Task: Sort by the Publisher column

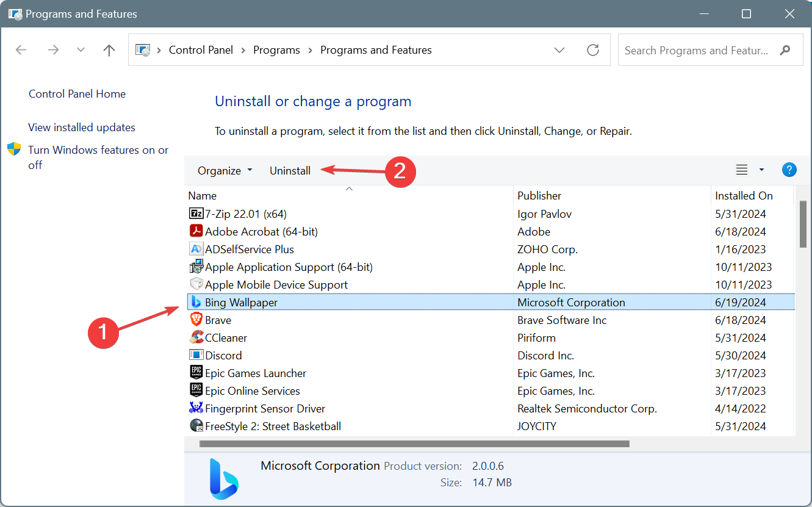Action: click(539, 196)
